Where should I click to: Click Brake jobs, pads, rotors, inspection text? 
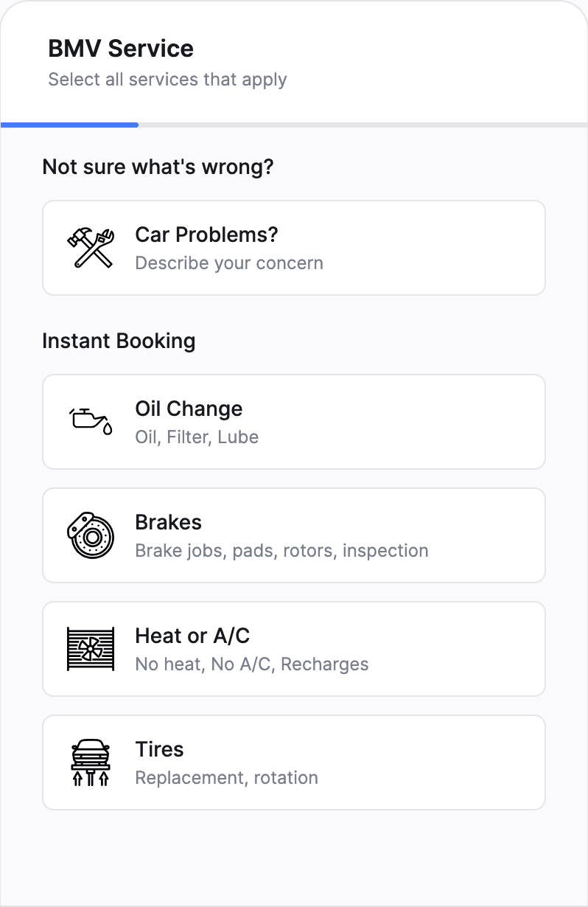tap(281, 551)
